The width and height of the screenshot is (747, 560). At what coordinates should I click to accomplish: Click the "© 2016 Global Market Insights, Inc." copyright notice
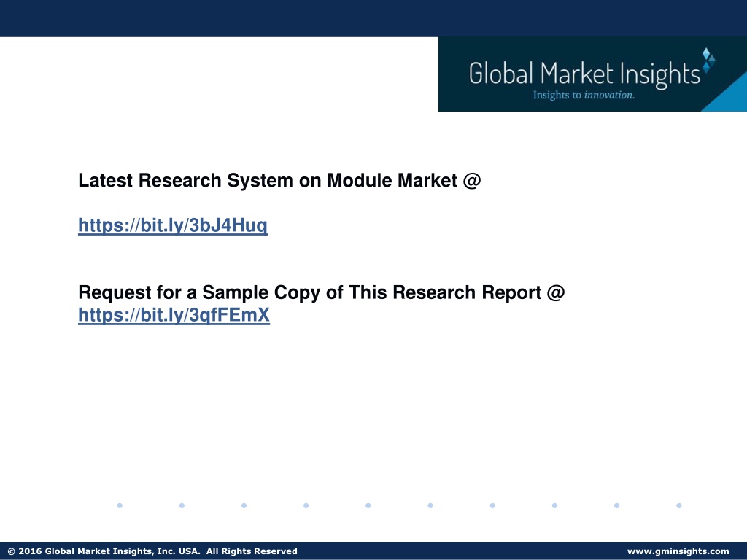pyautogui.click(x=152, y=551)
